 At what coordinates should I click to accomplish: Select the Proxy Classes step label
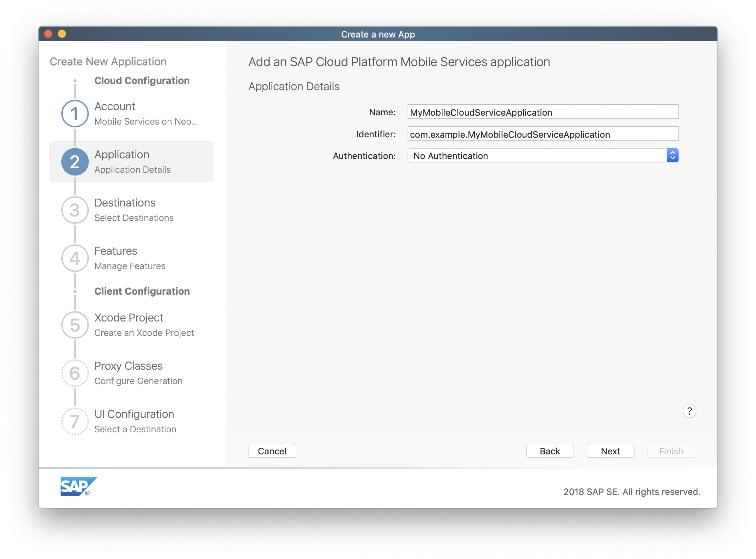128,366
